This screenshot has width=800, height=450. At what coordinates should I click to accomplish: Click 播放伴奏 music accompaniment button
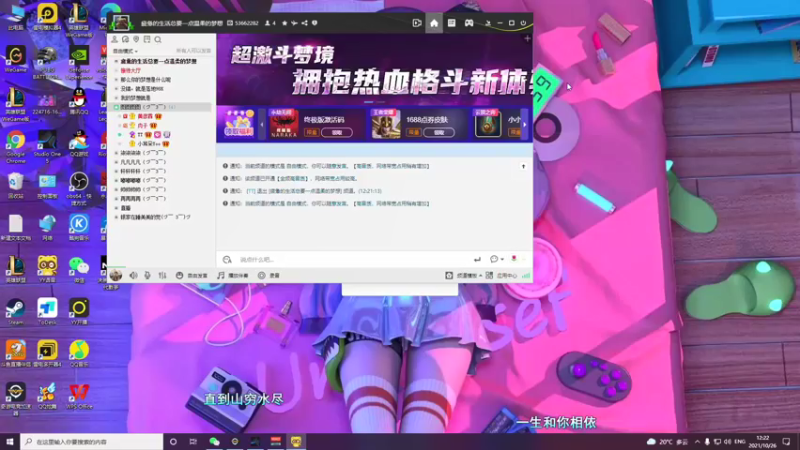233,276
